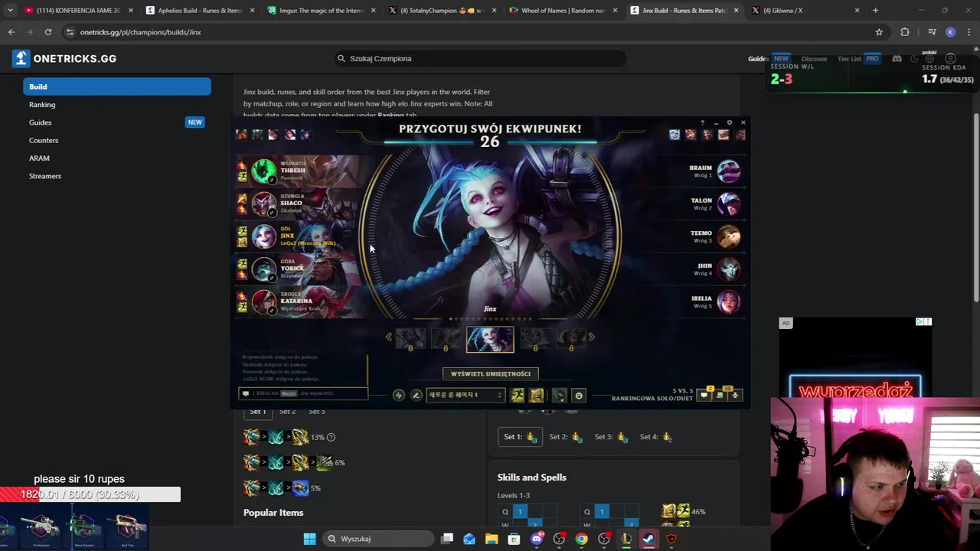
Task: Edit rune page with pencil icon
Action: [x=416, y=395]
